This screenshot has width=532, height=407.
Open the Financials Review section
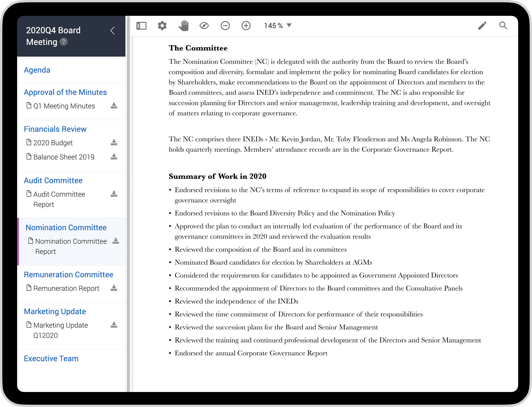[55, 129]
